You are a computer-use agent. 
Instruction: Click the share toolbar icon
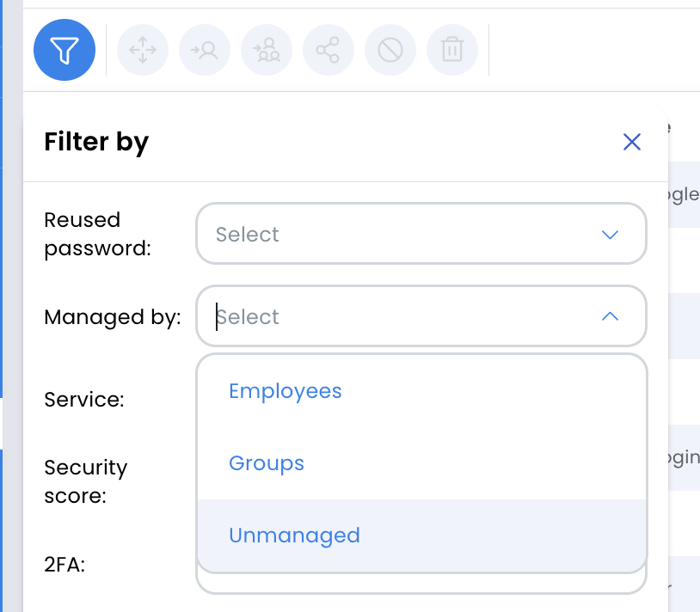click(x=329, y=50)
